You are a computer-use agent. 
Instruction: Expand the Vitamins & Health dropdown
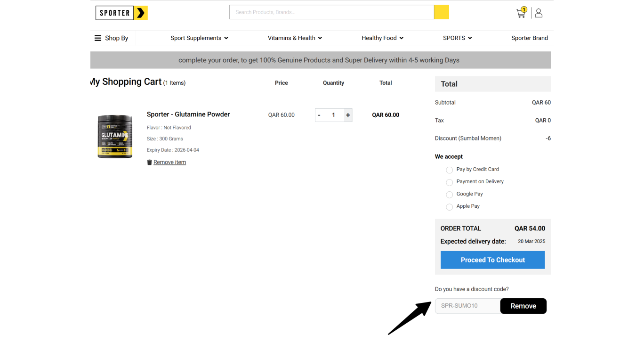[295, 38]
